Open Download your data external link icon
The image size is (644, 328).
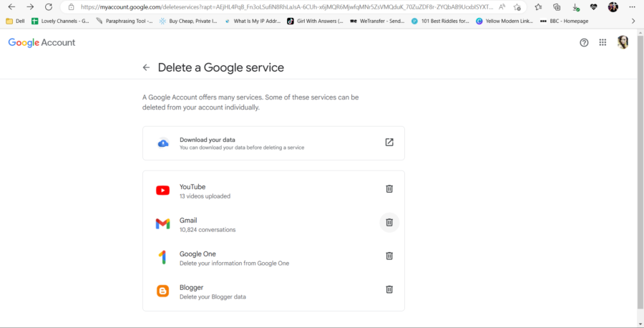point(389,143)
